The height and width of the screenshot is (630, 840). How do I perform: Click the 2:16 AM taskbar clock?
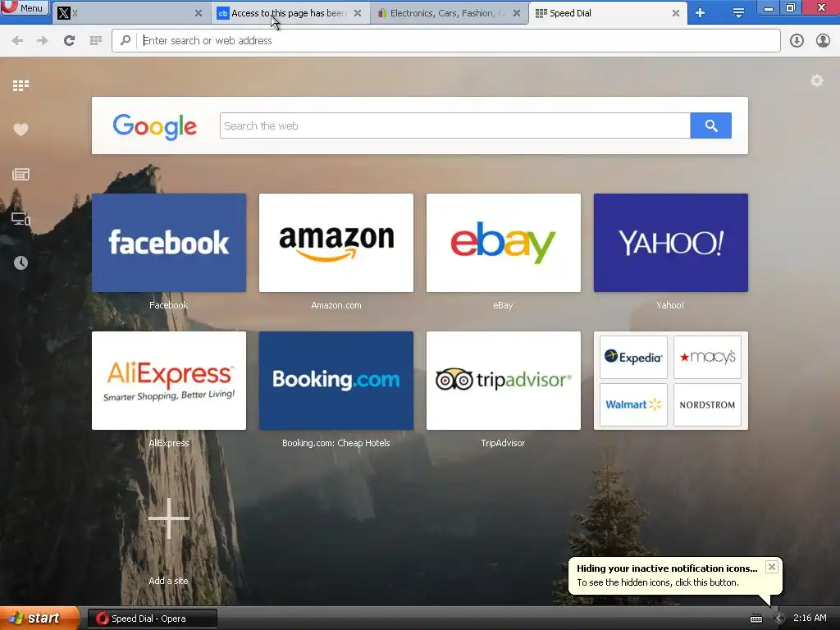(810, 619)
